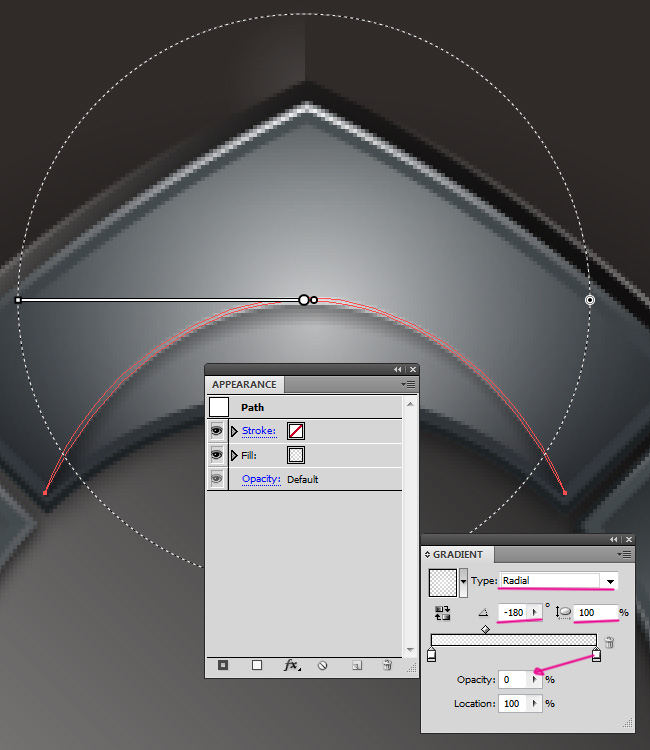Click the Add New Fill icon
Viewport: 650px width, 750px height.
click(256, 664)
